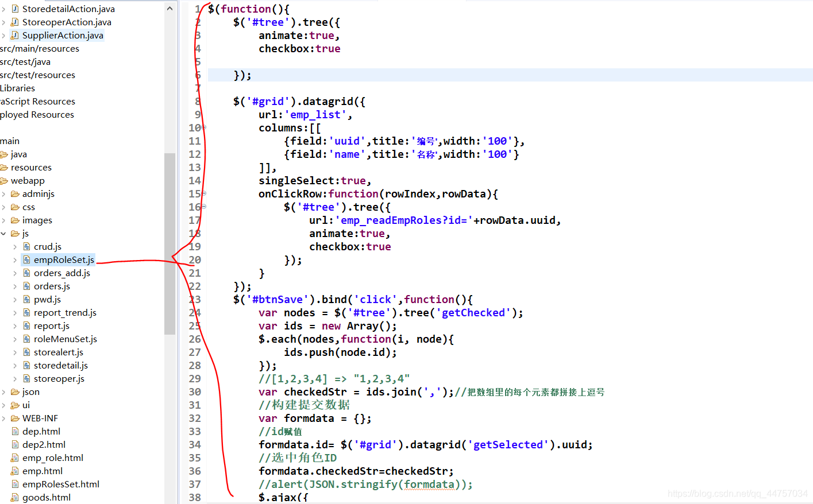The height and width of the screenshot is (504, 813).
Task: Click the dep.html file icon
Action: 15,431
